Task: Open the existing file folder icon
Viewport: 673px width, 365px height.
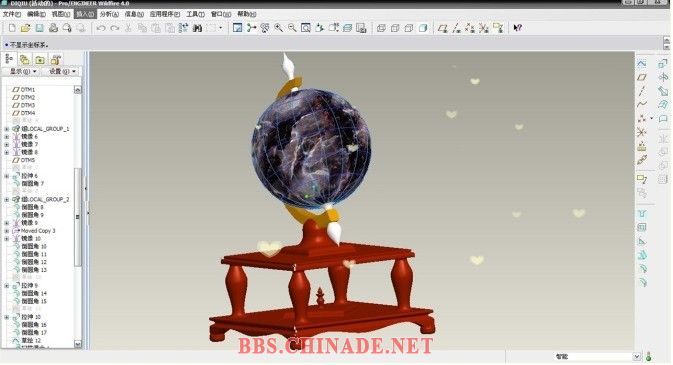Action: 25,28
